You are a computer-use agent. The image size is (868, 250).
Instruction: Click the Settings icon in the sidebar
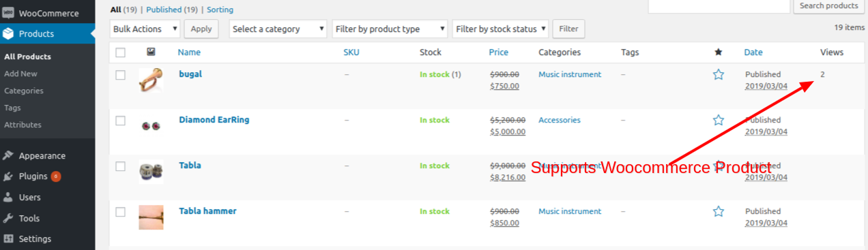(x=8, y=239)
